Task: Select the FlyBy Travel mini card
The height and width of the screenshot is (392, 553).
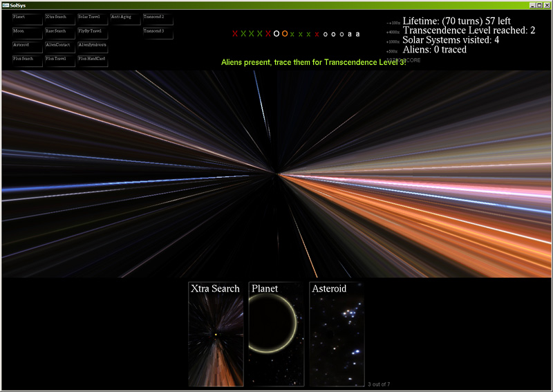Action: pos(93,33)
